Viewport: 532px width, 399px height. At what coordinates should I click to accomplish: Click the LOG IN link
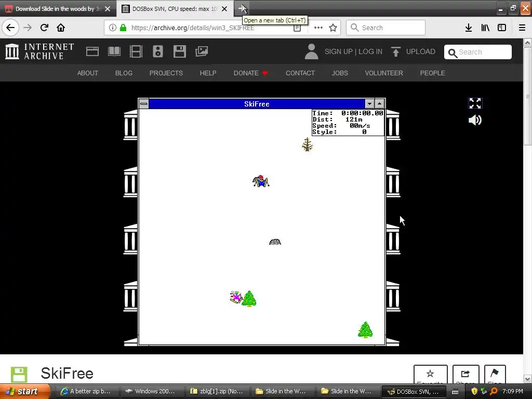pos(370,51)
